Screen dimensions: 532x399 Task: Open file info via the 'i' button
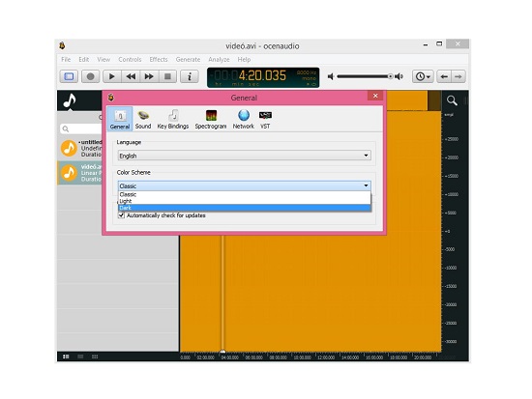[x=190, y=76]
